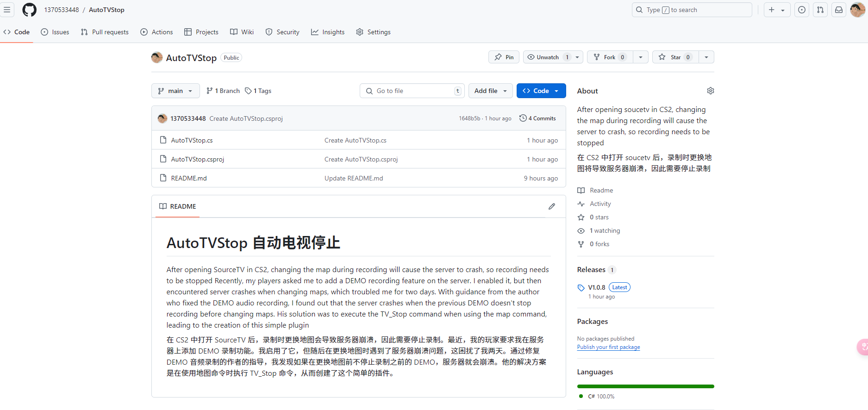Open the Projects tab

[x=201, y=32]
